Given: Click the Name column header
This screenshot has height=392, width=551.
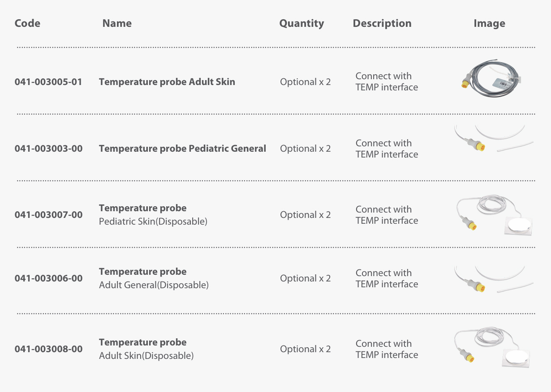Looking at the screenshot, I should point(117,23).
